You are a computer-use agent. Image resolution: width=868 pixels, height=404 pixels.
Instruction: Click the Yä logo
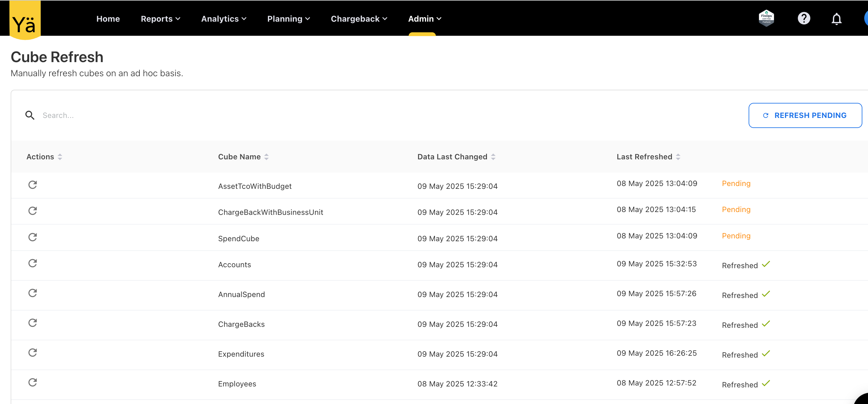[24, 21]
